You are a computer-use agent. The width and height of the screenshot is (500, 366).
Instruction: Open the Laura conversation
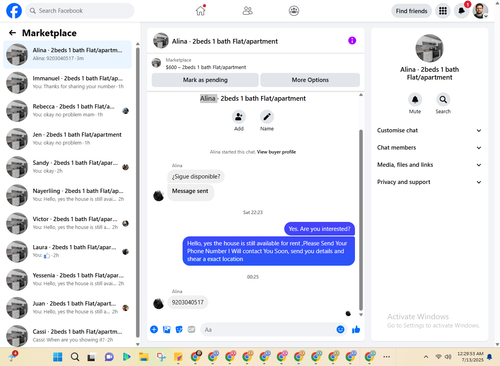(x=67, y=251)
